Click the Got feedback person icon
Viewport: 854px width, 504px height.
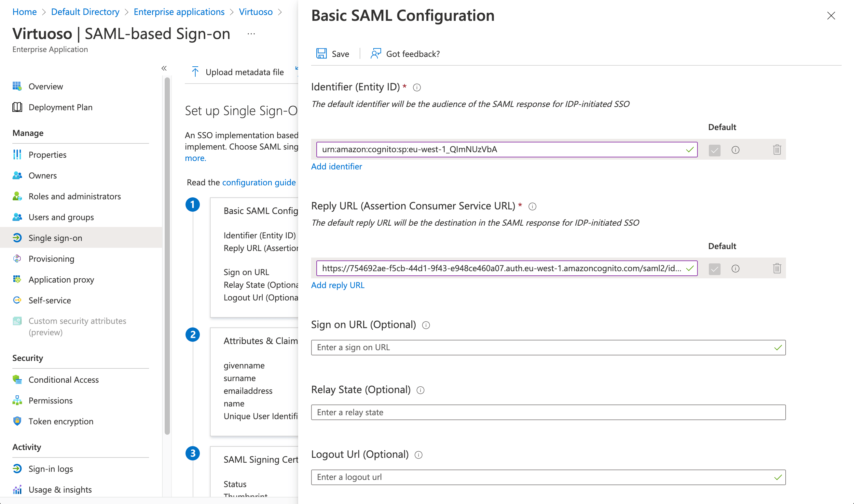pyautogui.click(x=376, y=54)
